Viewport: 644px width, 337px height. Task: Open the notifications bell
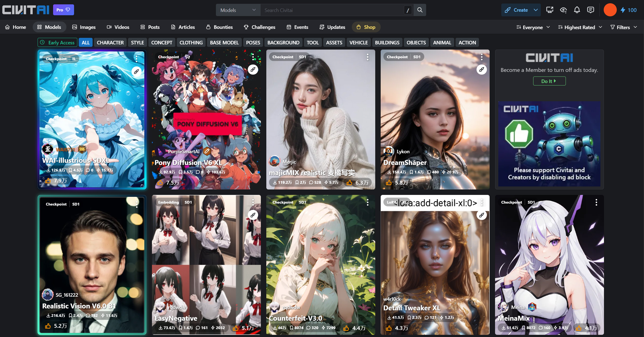(x=577, y=10)
